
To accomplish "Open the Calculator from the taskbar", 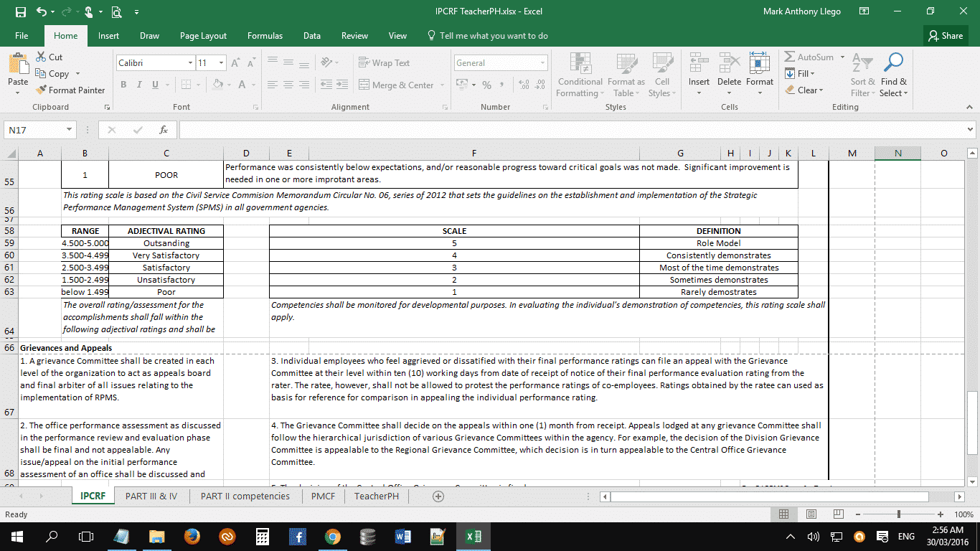I will click(262, 536).
